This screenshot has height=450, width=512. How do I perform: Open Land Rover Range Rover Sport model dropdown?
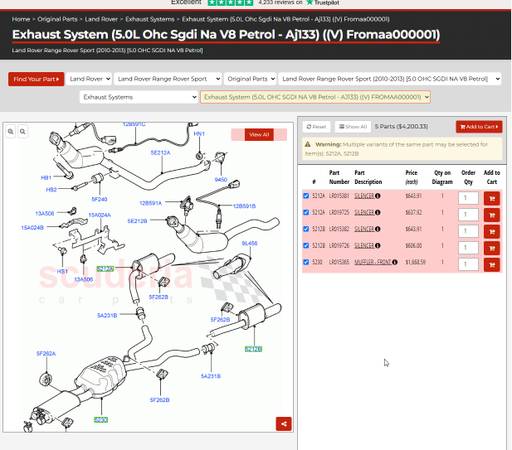point(168,79)
